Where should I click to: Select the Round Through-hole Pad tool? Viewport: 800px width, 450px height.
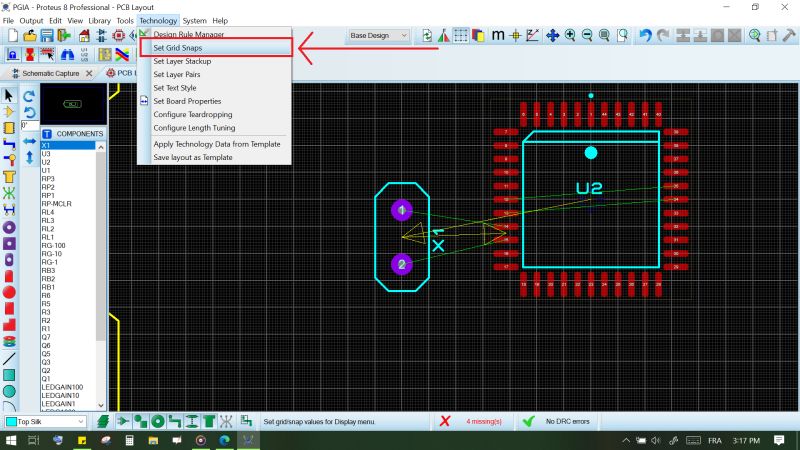click(9, 227)
